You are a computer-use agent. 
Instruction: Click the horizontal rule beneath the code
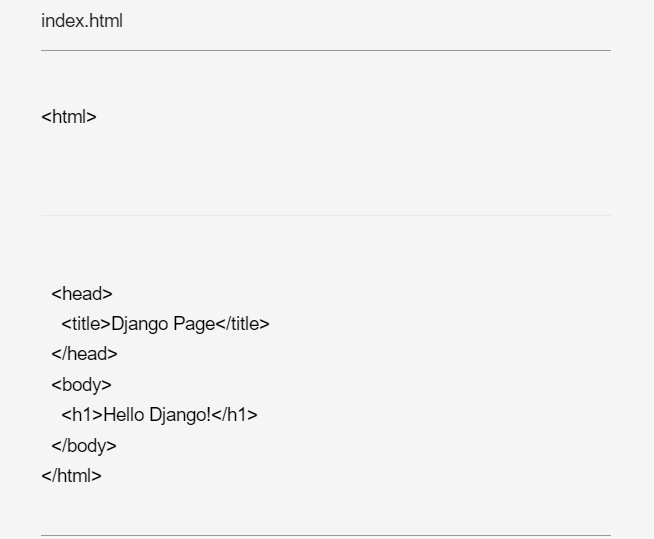coord(325,535)
